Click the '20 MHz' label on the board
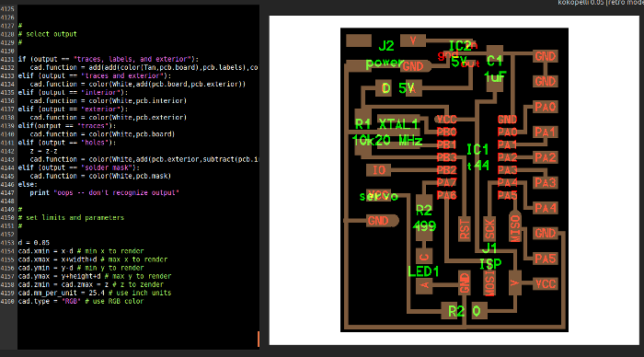The width and height of the screenshot is (644, 357). tap(398, 141)
